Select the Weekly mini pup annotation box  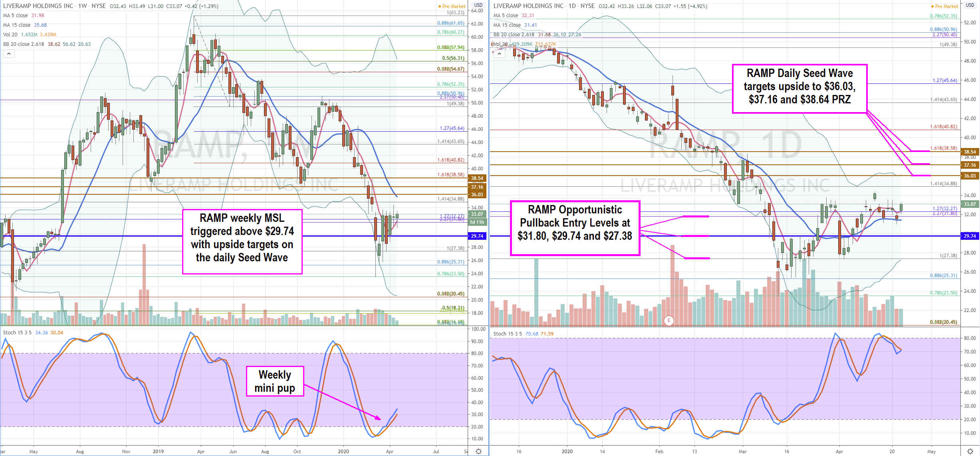coord(275,381)
